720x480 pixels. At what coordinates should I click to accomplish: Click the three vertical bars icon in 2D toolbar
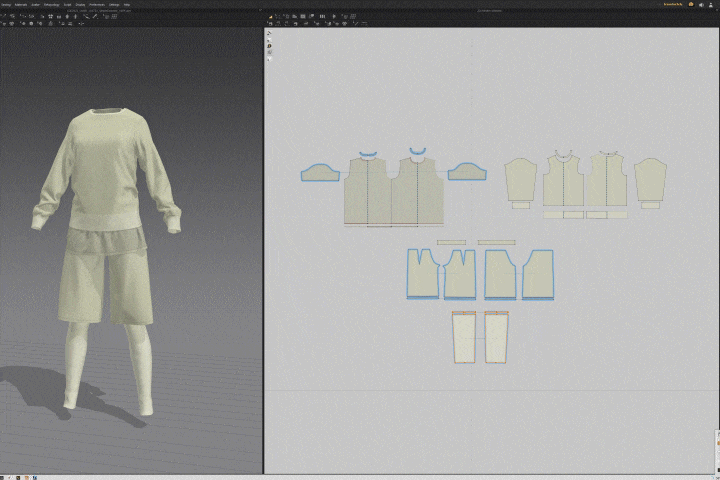(x=322, y=17)
